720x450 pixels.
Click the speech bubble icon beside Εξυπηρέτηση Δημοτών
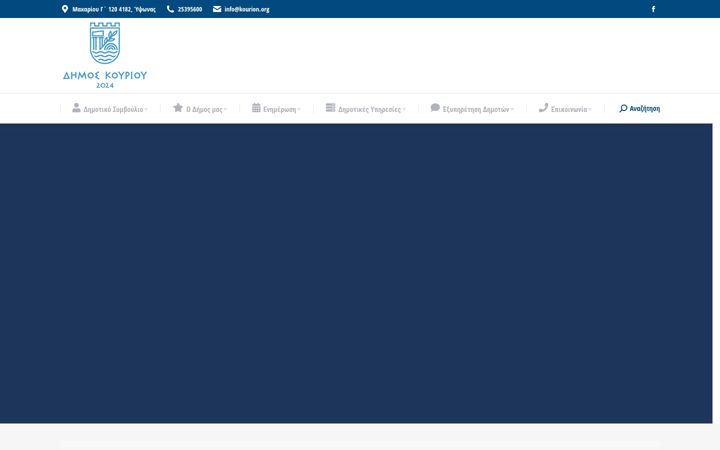point(435,108)
